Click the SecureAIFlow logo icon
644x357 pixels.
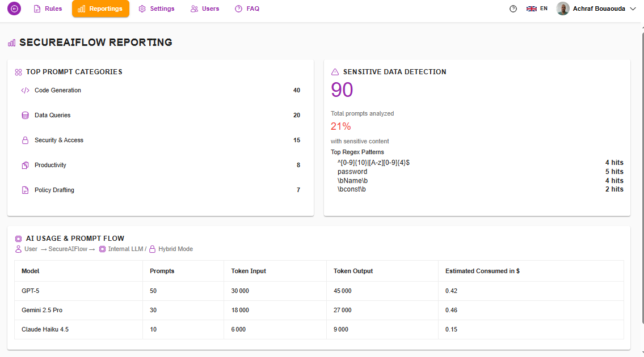pyautogui.click(x=14, y=8)
